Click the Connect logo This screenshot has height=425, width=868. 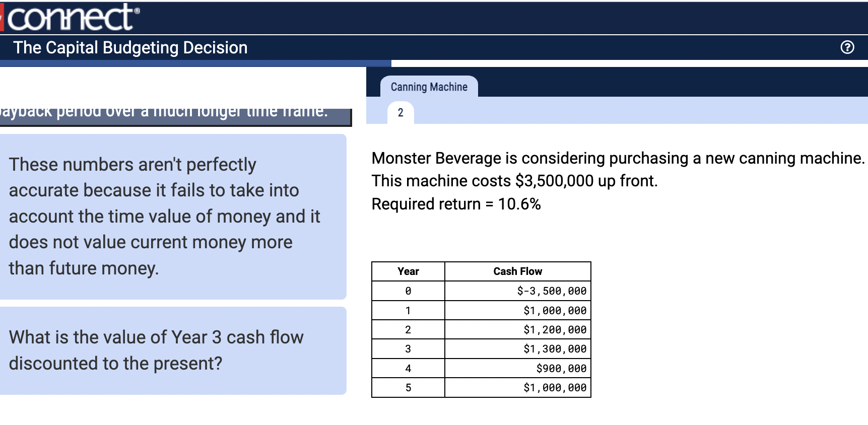(71, 17)
